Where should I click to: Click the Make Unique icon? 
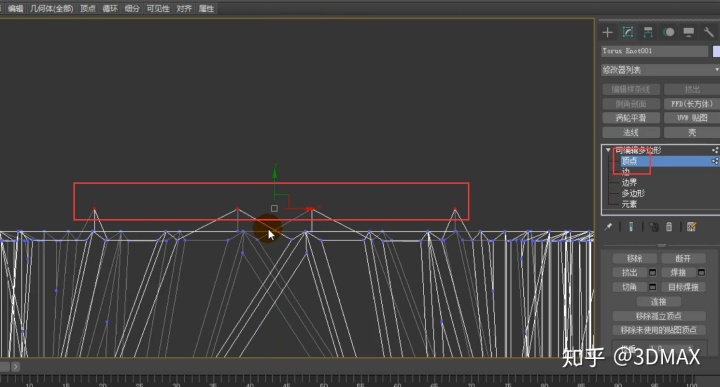coord(654,226)
